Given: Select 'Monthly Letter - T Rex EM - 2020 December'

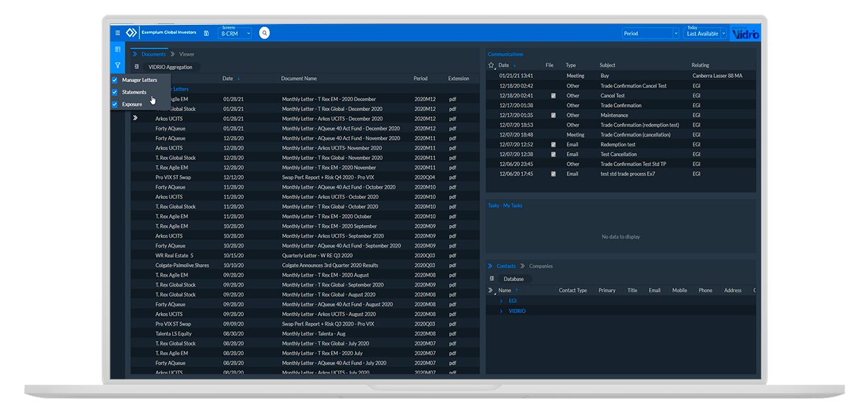Looking at the screenshot, I should [x=329, y=99].
